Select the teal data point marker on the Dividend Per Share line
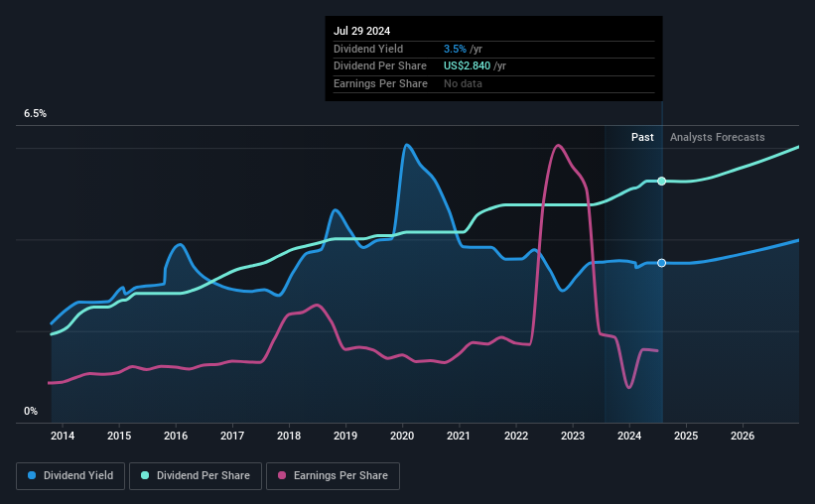This screenshot has height=504, width=815. tap(662, 182)
